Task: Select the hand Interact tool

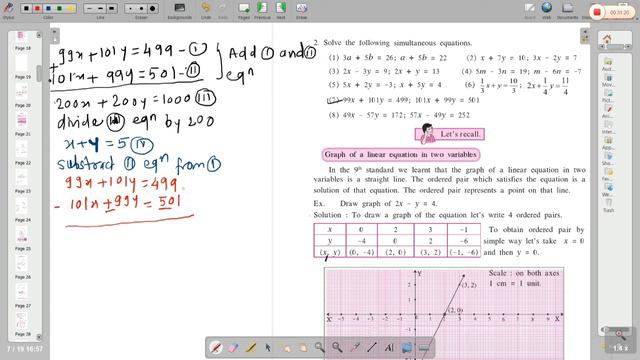Action: [x=285, y=347]
